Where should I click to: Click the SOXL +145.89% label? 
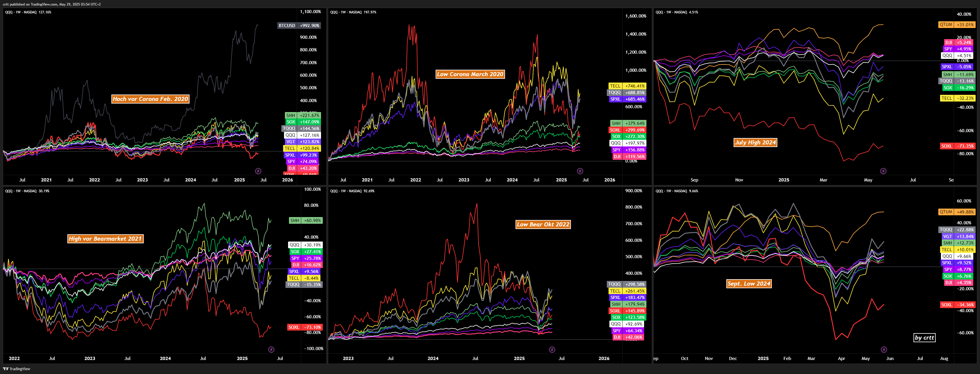[x=627, y=311]
